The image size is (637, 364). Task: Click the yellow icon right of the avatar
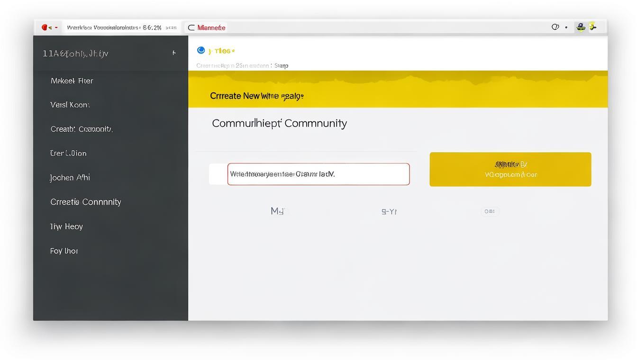pyautogui.click(x=592, y=27)
